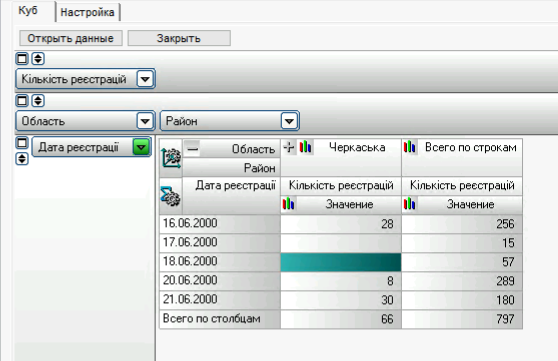Select Кількість реєстрацій header under Черкаська
The image size is (558, 361).
[341, 185]
